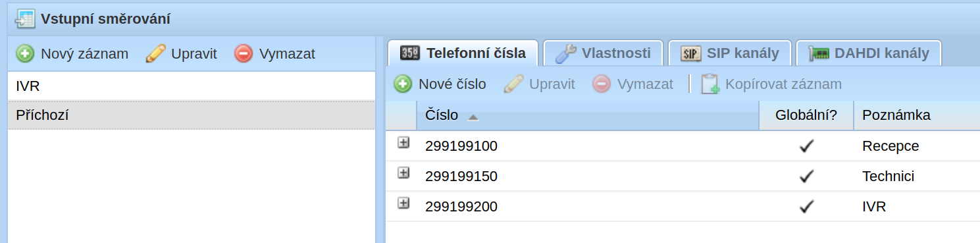The height and width of the screenshot is (243, 980).
Task: Toggle Globální checkmark for IVR number row
Action: tap(807, 207)
